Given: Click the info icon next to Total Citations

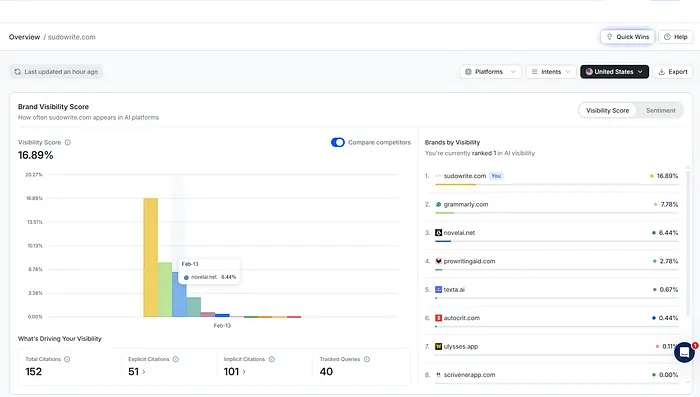Looking at the screenshot, I should tap(67, 359).
